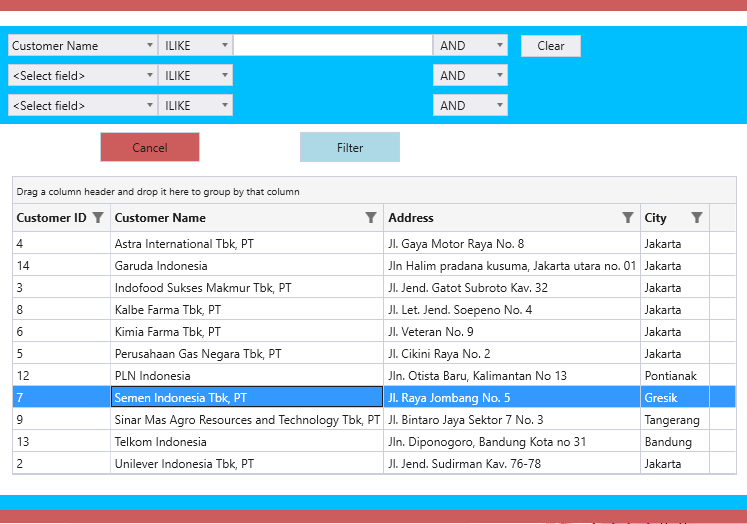Select Perusahaan Gas Negara Tbk, PT cell
The image size is (747, 524).
(247, 353)
